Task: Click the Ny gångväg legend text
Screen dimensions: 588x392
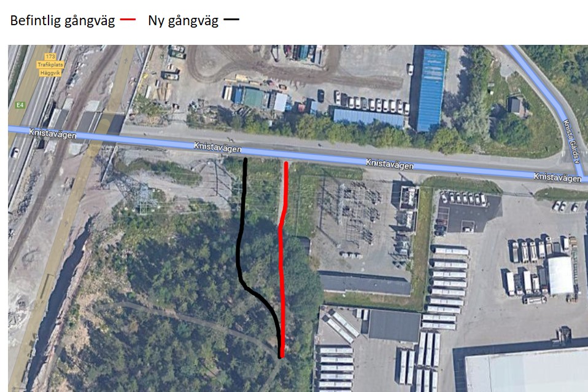Action: [x=183, y=21]
